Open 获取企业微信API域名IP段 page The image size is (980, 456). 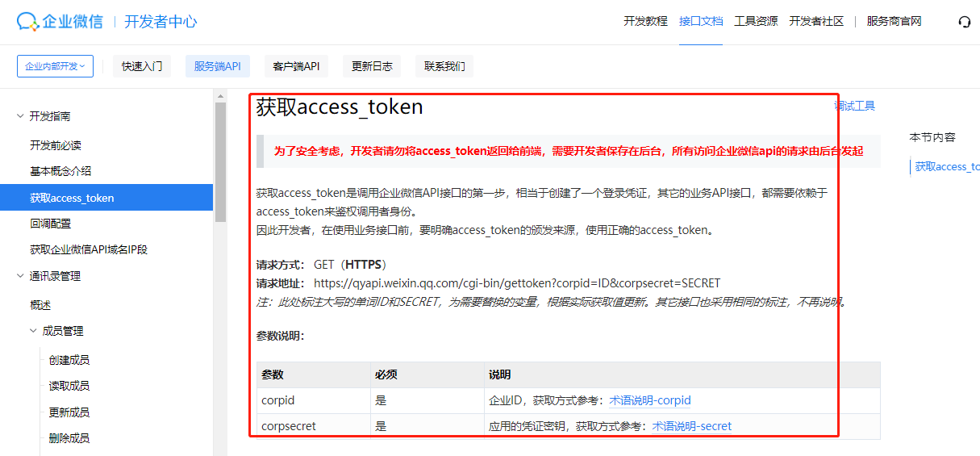[x=89, y=249]
